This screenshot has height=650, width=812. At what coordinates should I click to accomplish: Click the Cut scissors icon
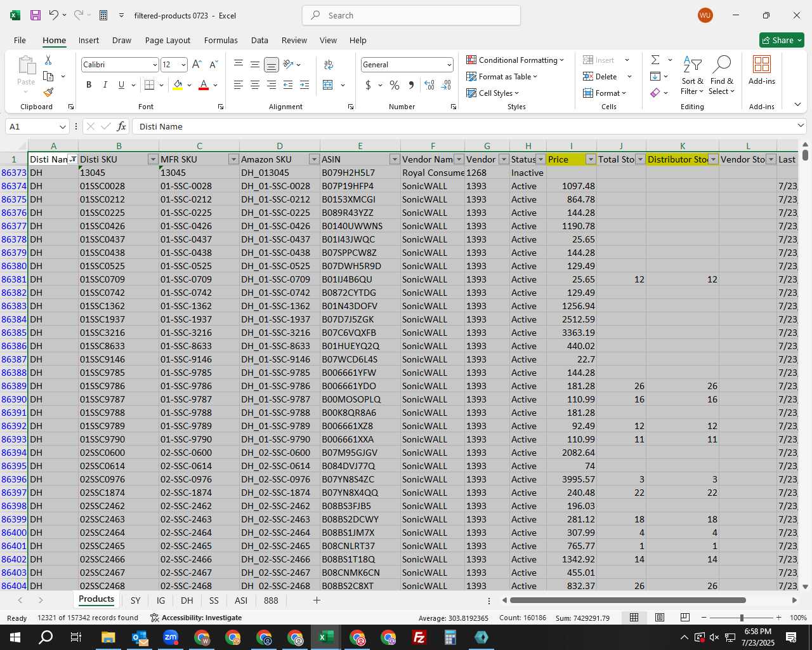48,60
